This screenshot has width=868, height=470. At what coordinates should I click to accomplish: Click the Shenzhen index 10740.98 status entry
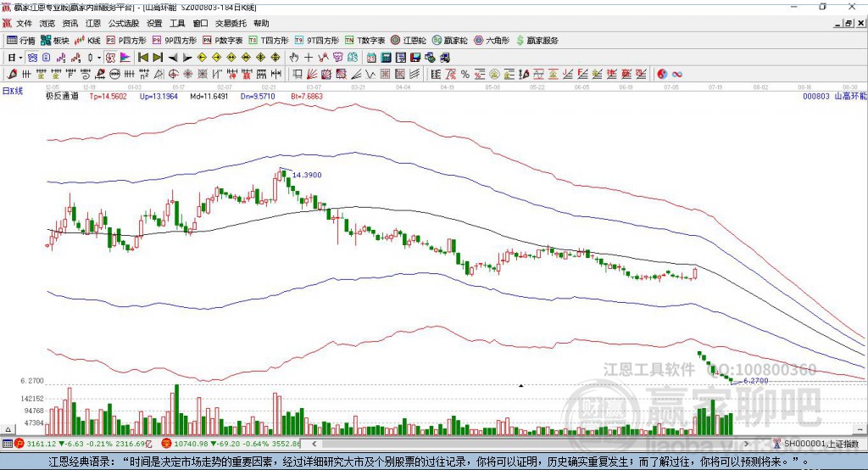pos(231,444)
